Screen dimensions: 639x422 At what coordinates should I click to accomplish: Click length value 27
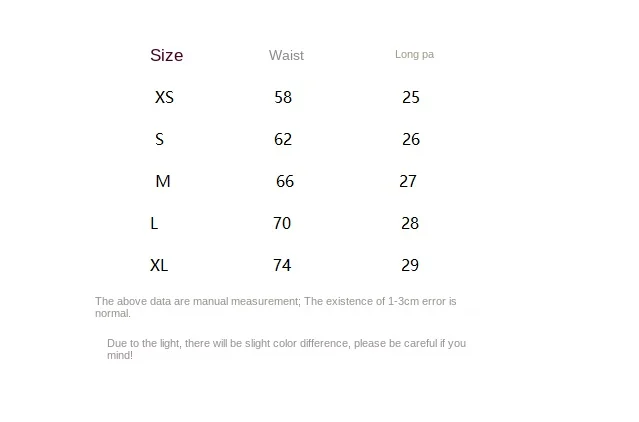click(x=407, y=181)
